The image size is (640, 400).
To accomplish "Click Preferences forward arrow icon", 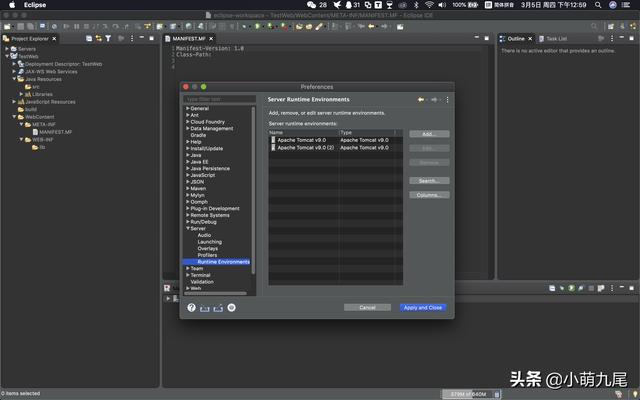I will click(x=434, y=100).
